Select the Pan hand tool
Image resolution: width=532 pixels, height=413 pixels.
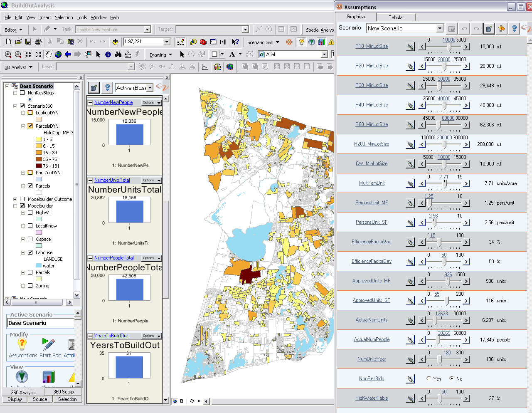48,54
